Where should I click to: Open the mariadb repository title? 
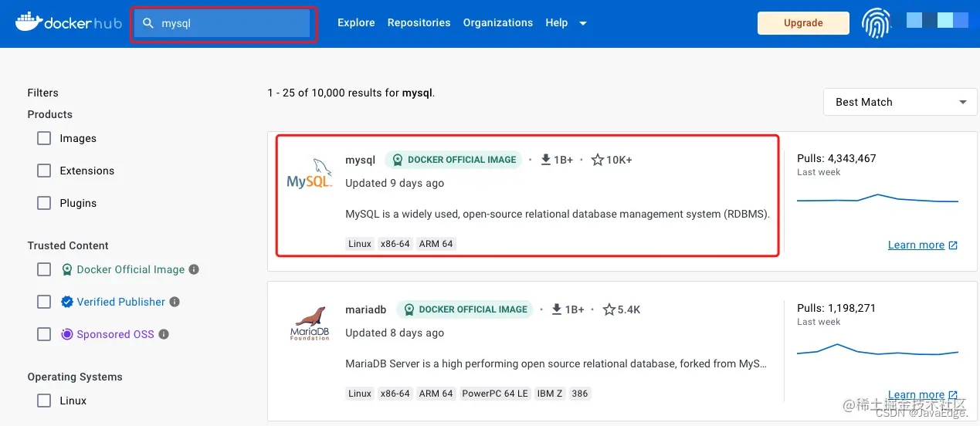point(366,309)
